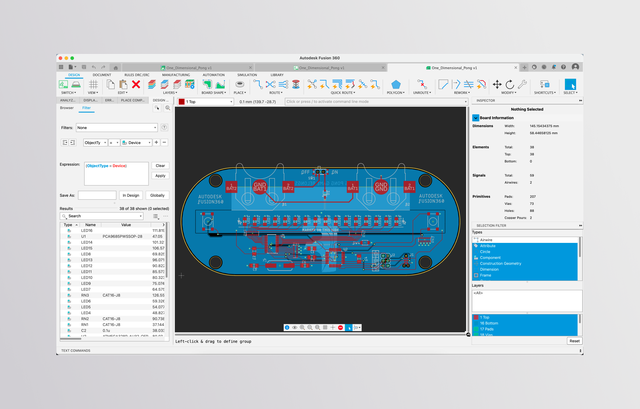
Task: Click the Place via ring icon
Action: click(240, 84)
